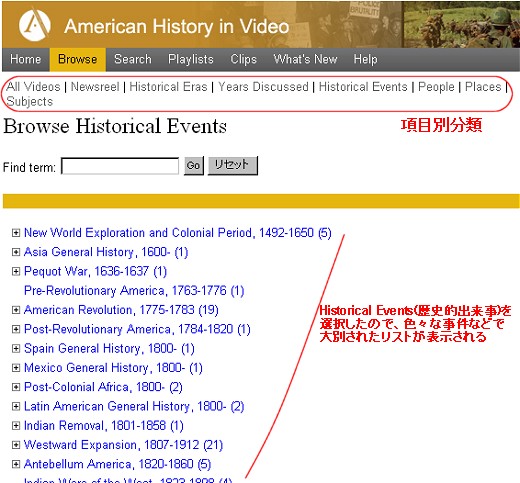The image size is (520, 483).
Task: Browse by People category link
Action: coord(436,87)
